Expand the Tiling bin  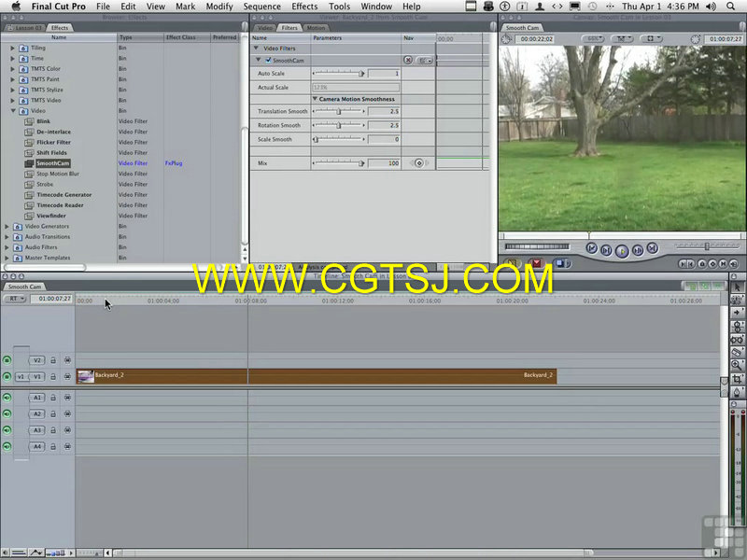[12, 48]
